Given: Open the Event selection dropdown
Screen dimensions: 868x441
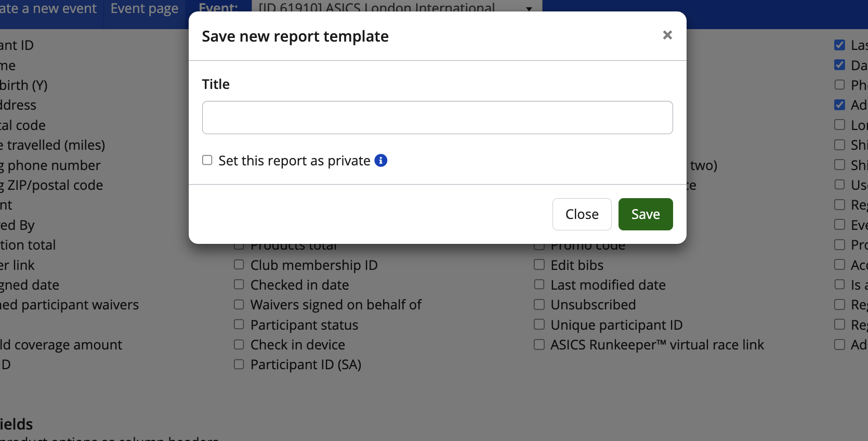Looking at the screenshot, I should (x=397, y=7).
